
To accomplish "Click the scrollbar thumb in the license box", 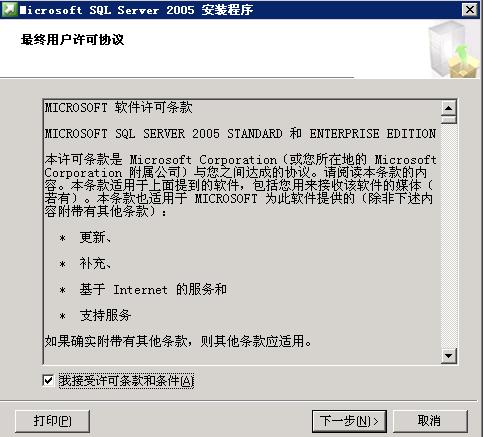I will (449, 119).
